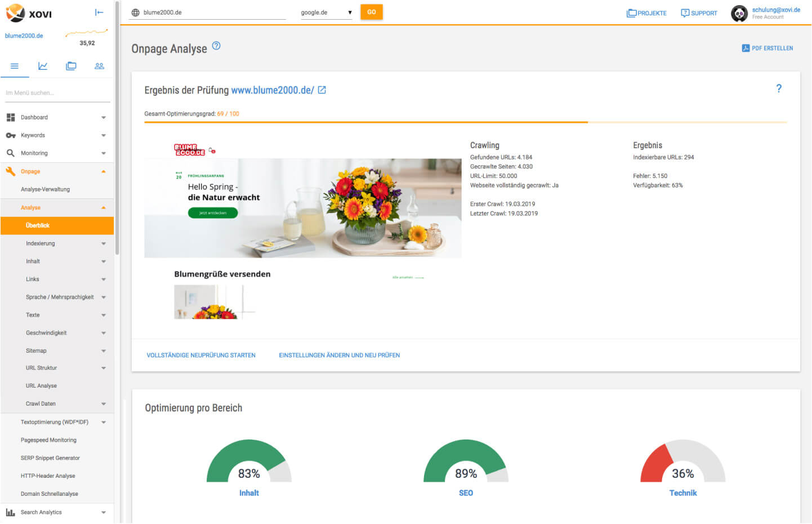The height and width of the screenshot is (524, 812).
Task: Expand the Indexierung submenu
Action: (x=104, y=244)
